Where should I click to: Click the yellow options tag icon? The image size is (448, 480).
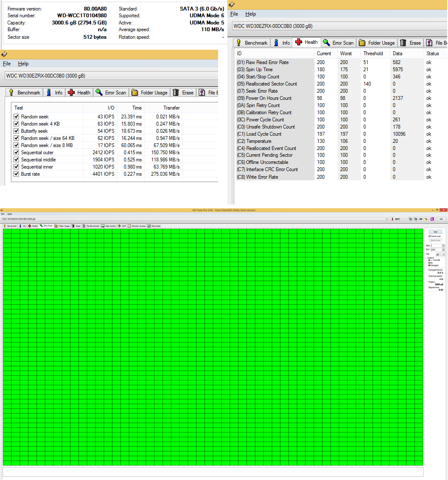[426, 219]
